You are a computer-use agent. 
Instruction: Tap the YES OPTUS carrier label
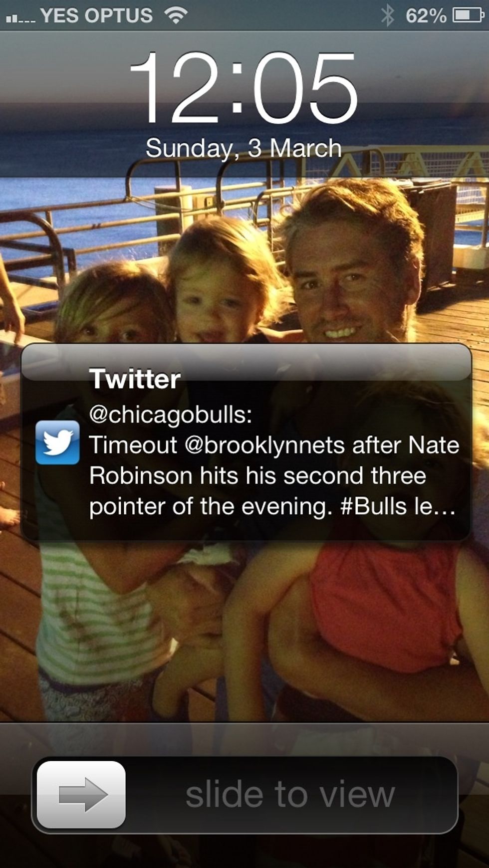click(x=96, y=15)
